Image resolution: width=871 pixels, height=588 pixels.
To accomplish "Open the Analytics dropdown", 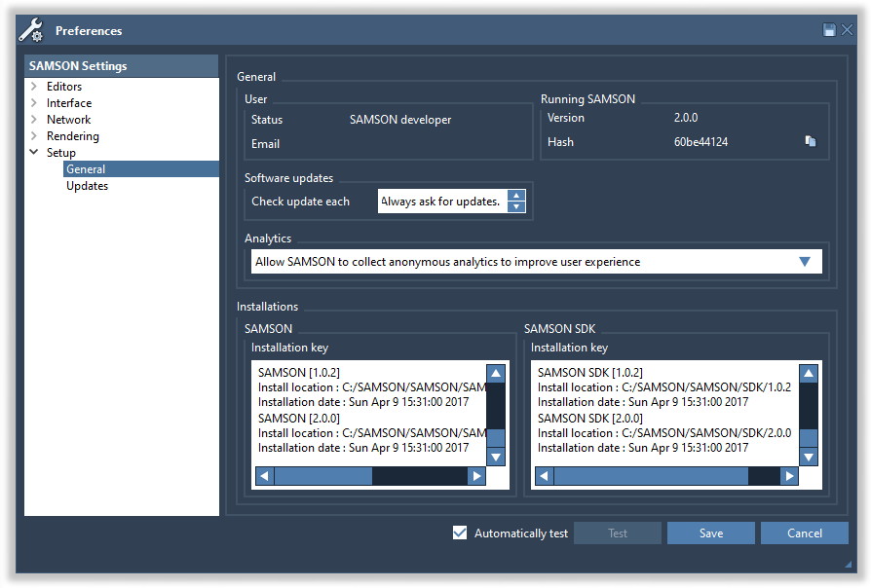I will tap(804, 262).
